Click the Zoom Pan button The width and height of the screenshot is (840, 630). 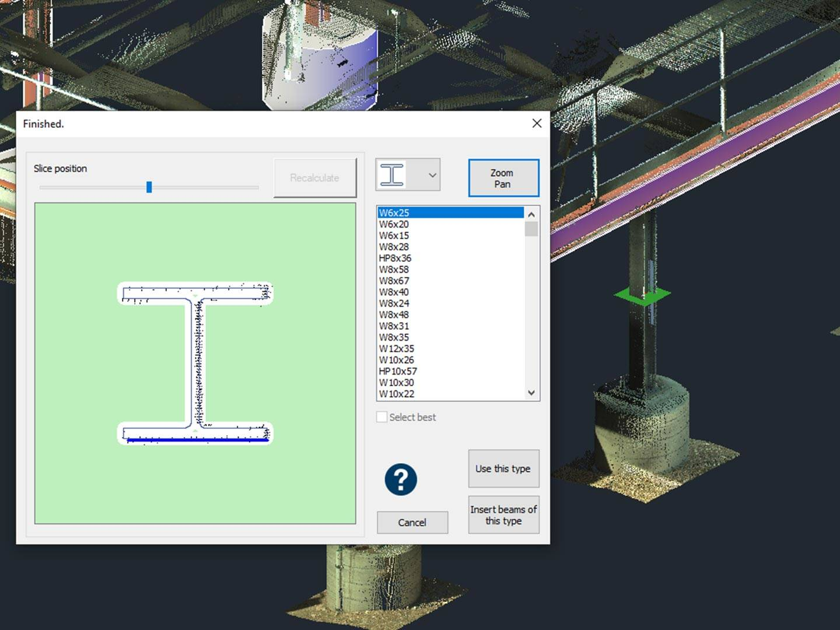point(503,178)
